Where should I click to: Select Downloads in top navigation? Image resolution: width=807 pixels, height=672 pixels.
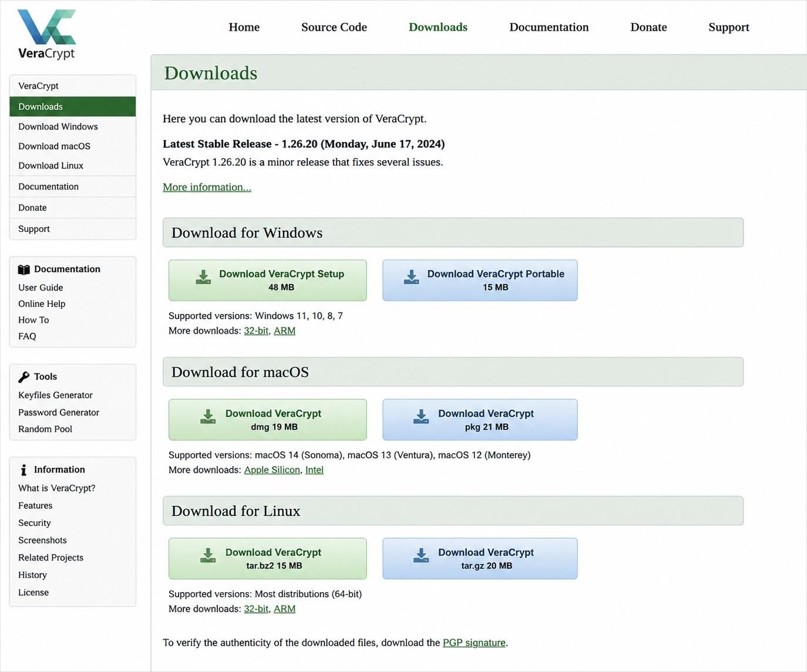[438, 27]
